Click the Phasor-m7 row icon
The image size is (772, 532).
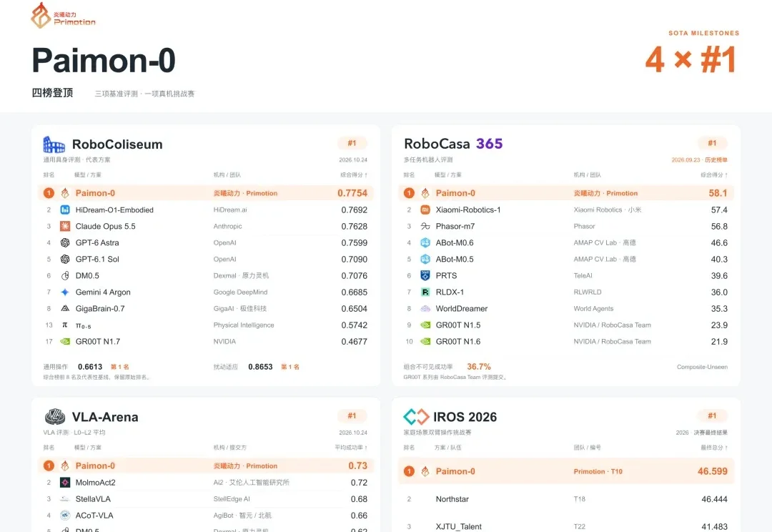425,226
